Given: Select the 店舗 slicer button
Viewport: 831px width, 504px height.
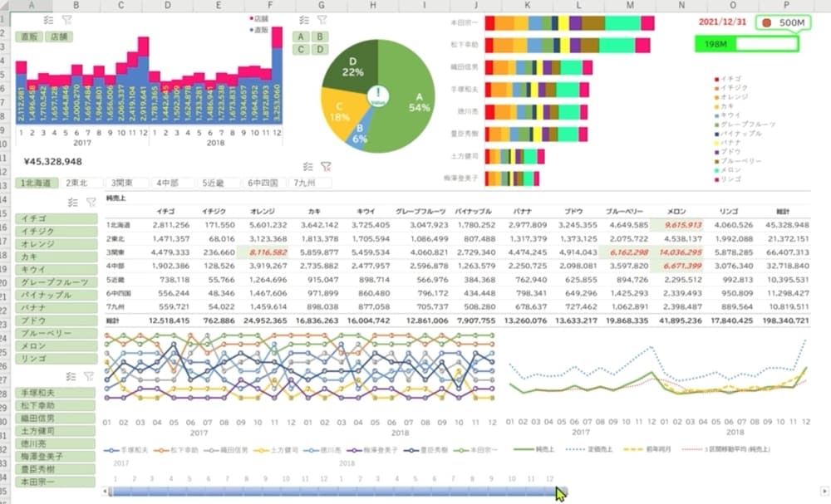Looking at the screenshot, I should tap(59, 37).
